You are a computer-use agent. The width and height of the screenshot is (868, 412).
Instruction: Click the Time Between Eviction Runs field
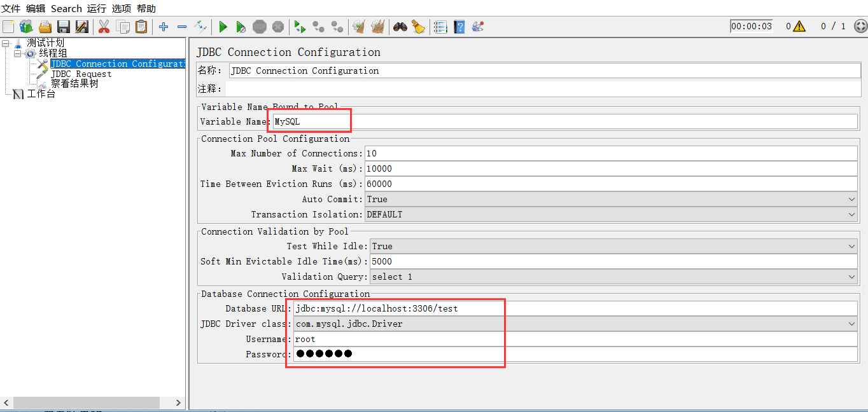pos(612,184)
